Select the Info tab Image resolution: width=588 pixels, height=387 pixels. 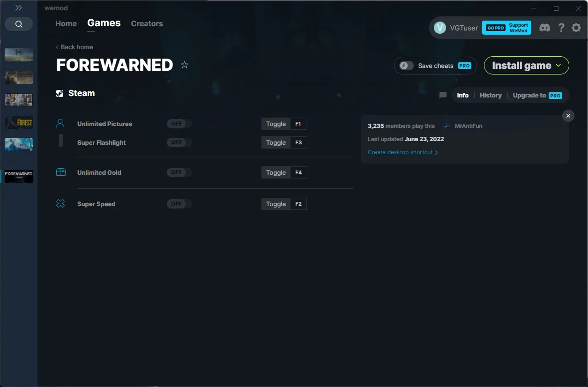point(463,95)
